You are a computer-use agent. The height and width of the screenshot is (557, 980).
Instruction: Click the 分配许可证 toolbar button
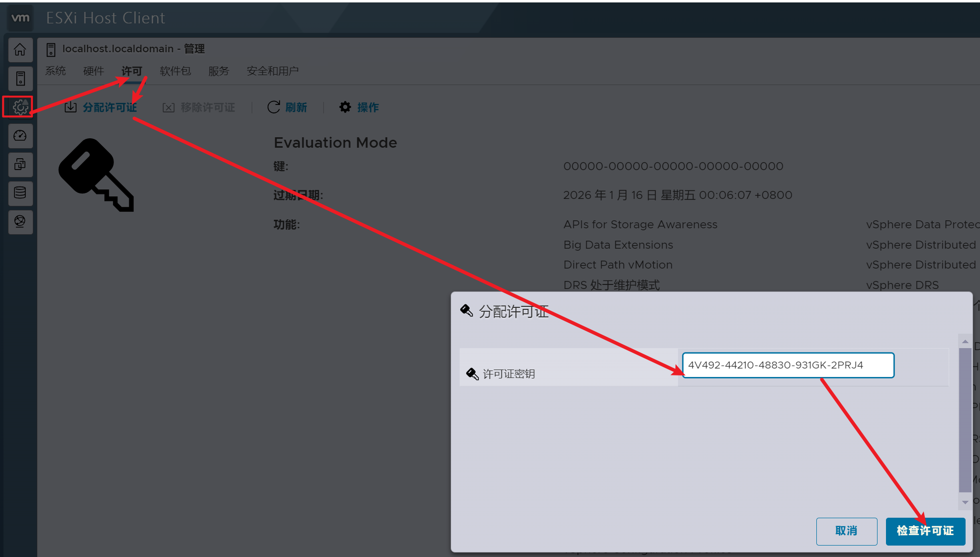click(101, 107)
